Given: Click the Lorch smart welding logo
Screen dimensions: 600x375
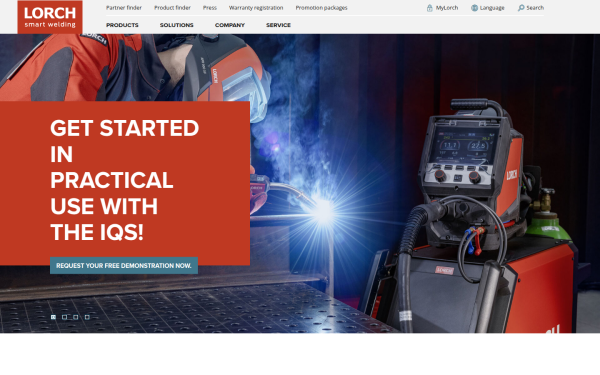Looking at the screenshot, I should [50, 17].
